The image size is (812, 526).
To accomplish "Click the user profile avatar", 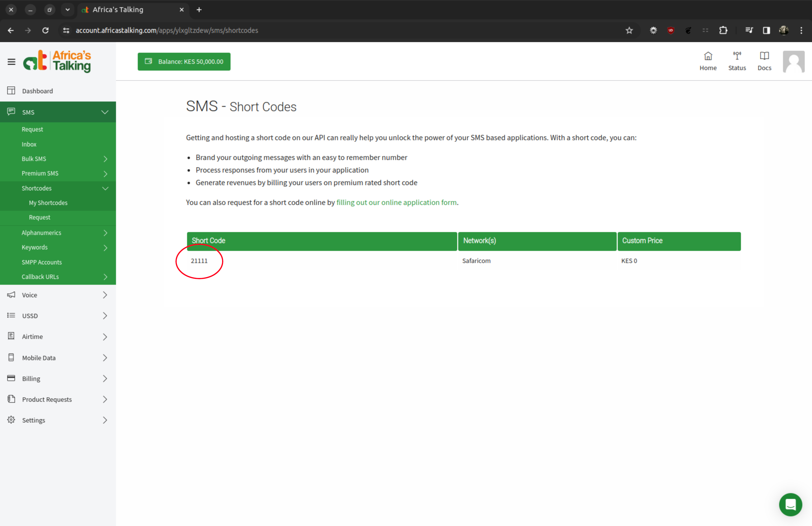I will point(793,61).
